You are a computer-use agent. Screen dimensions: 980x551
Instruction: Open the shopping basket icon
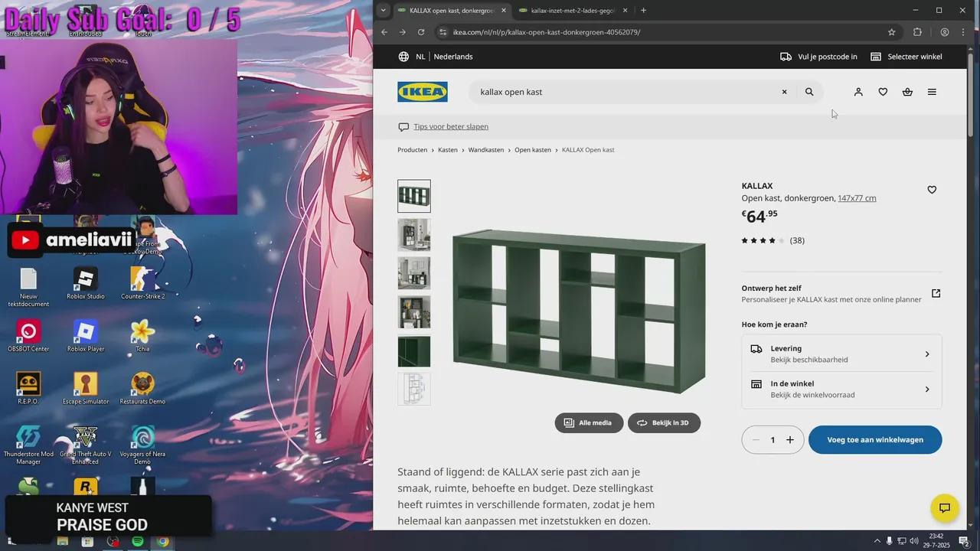(907, 92)
